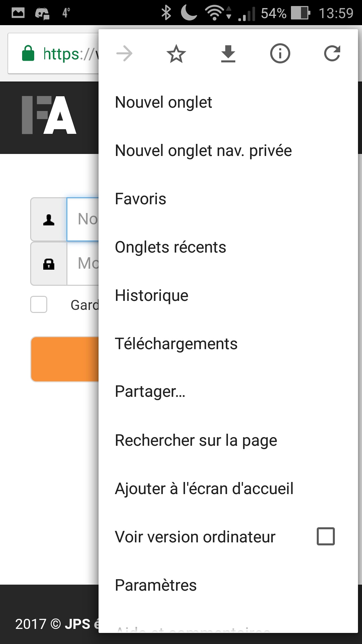This screenshot has height=644, width=362.
Task: Click the green padlock in address bar
Action: point(28,53)
